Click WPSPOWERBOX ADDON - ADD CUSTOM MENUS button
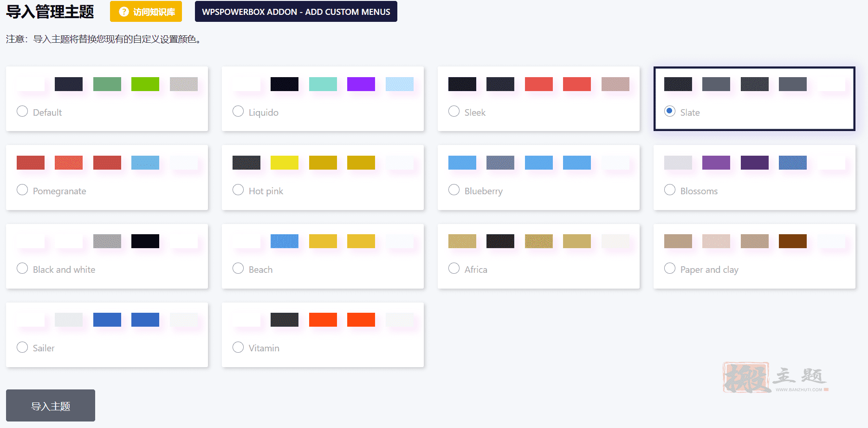Image resolution: width=868 pixels, height=428 pixels. coord(296,12)
